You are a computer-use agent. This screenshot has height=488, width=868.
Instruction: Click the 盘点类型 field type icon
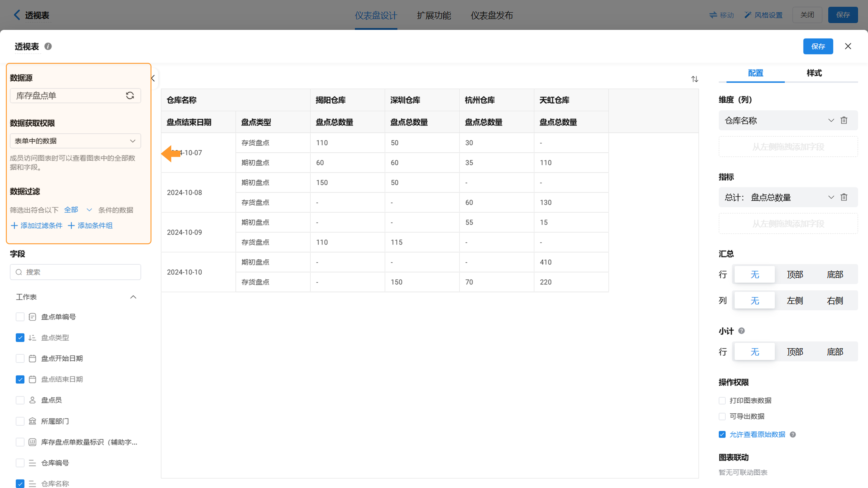32,338
